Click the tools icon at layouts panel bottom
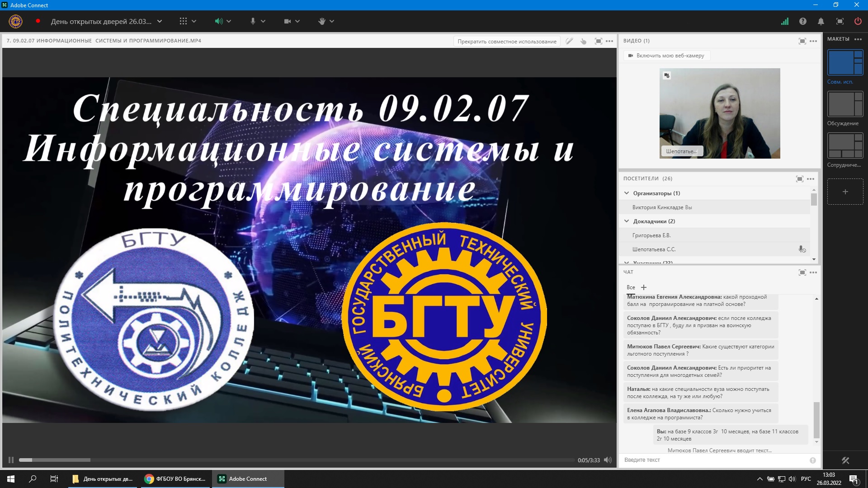Viewport: 868px width, 488px height. click(845, 460)
